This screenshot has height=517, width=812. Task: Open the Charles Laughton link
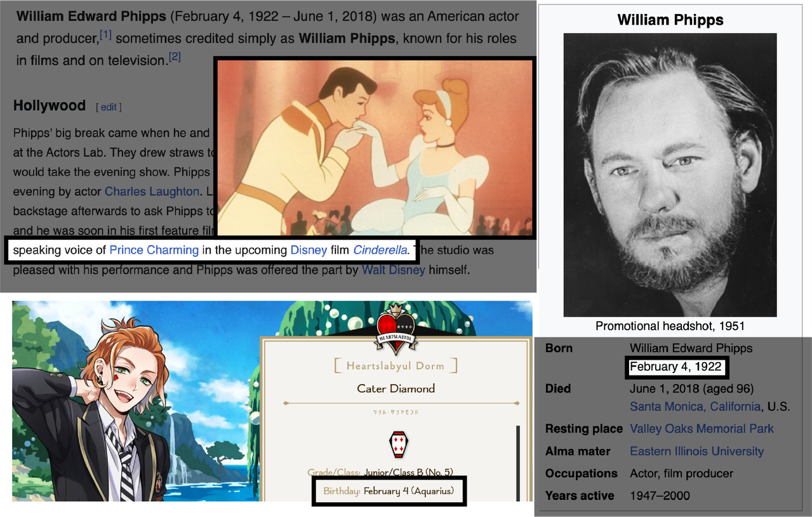(x=152, y=192)
